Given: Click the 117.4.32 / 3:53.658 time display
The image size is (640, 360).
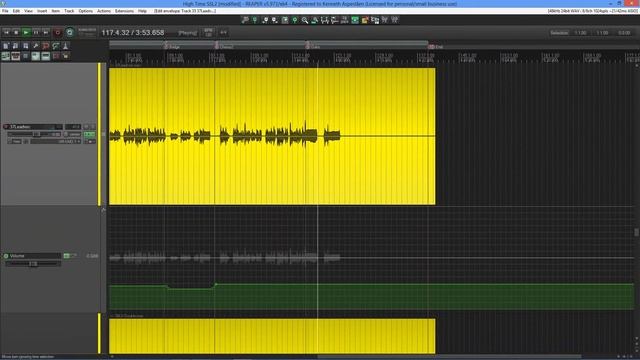Looking at the screenshot, I should (x=133, y=33).
